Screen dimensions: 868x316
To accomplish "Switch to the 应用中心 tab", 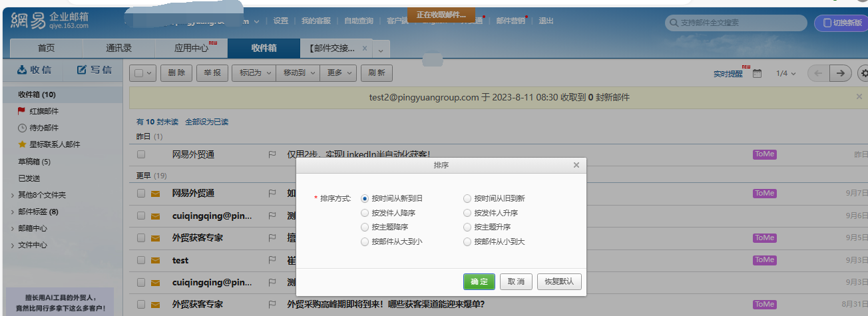I will pos(191,49).
